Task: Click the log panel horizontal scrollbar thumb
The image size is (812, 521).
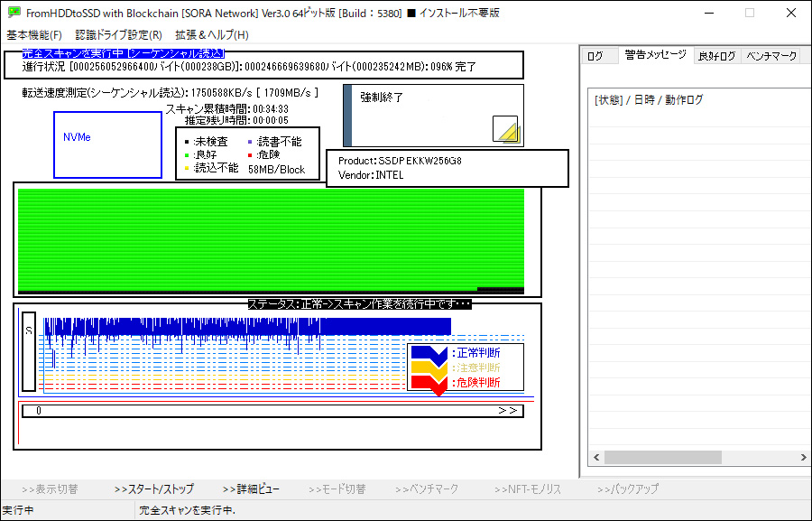Action: point(663,457)
